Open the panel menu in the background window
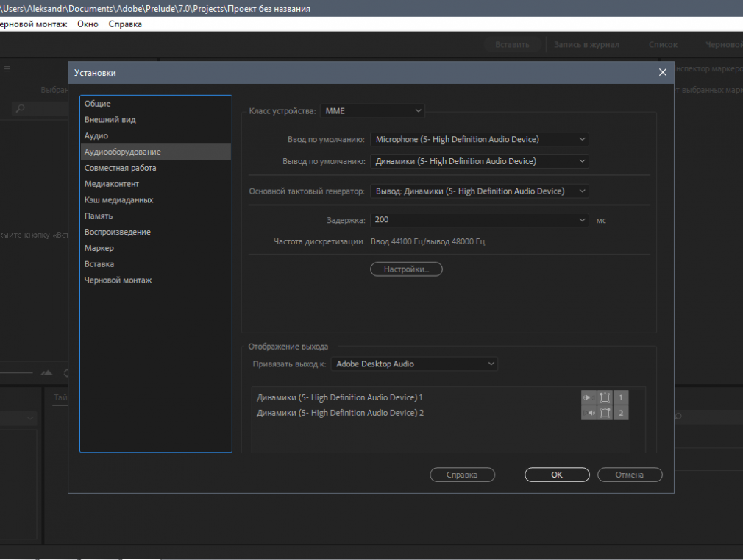 click(x=7, y=68)
